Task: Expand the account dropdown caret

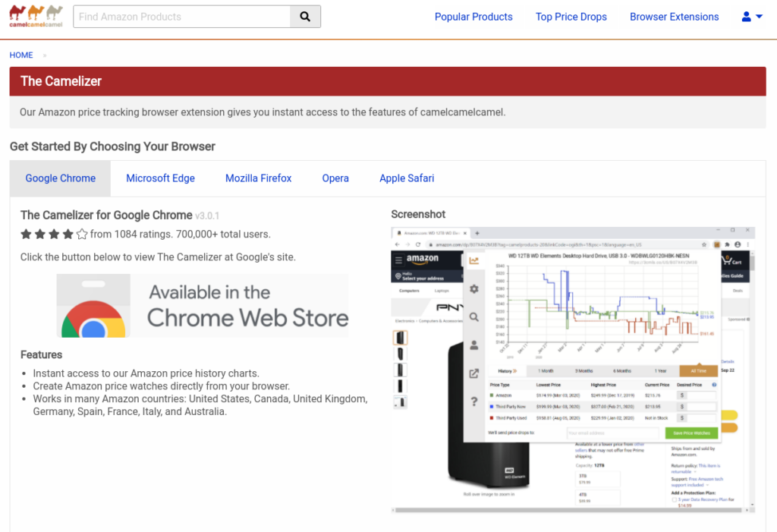Action: pos(759,17)
